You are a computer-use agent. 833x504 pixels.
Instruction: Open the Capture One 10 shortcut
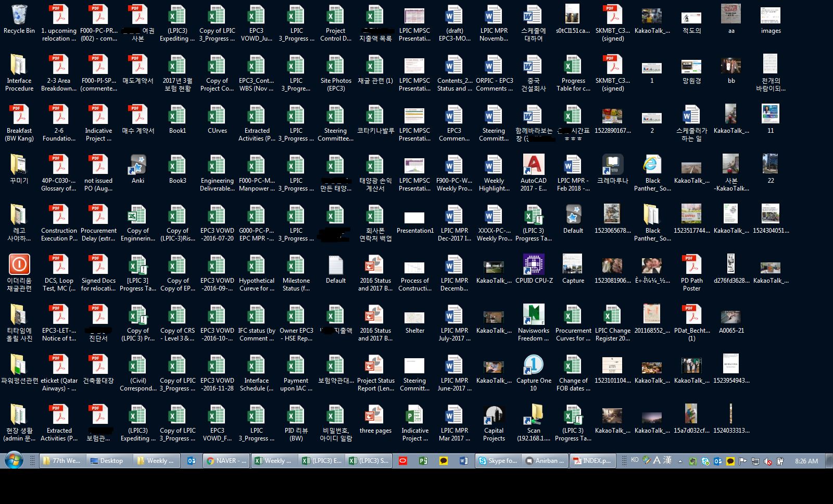pos(533,369)
